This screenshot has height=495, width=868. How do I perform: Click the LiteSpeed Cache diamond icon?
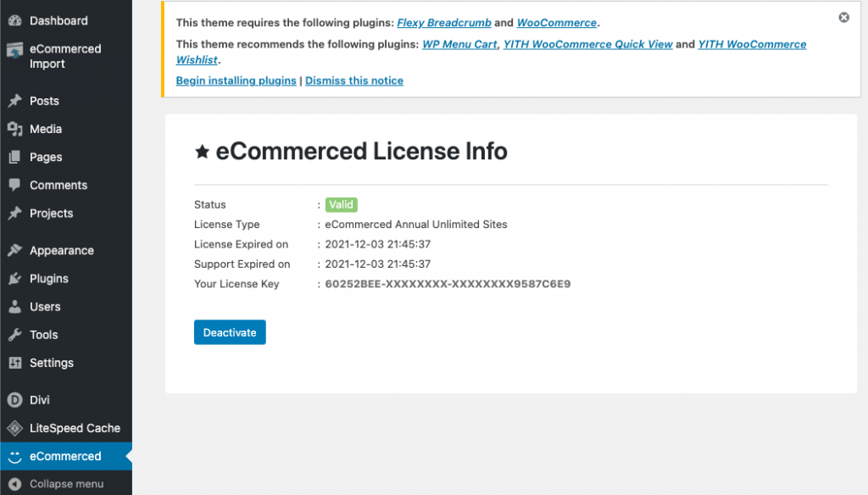[x=14, y=428]
